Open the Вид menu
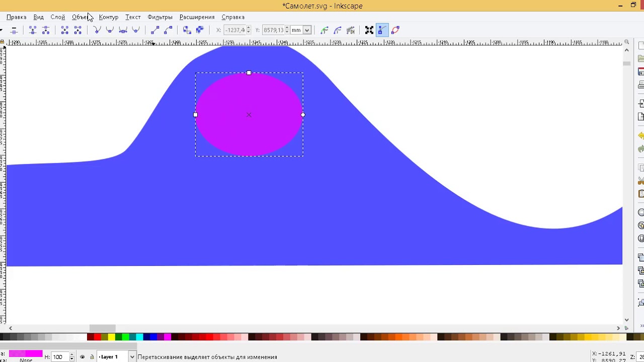Viewport: 644px width, 362px height. 38,17
